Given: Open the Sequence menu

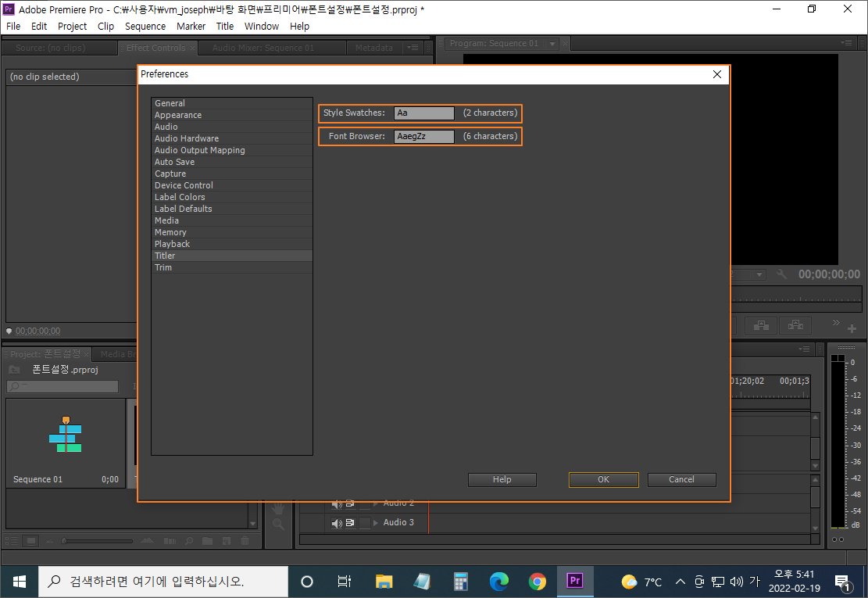Looking at the screenshot, I should (x=145, y=26).
